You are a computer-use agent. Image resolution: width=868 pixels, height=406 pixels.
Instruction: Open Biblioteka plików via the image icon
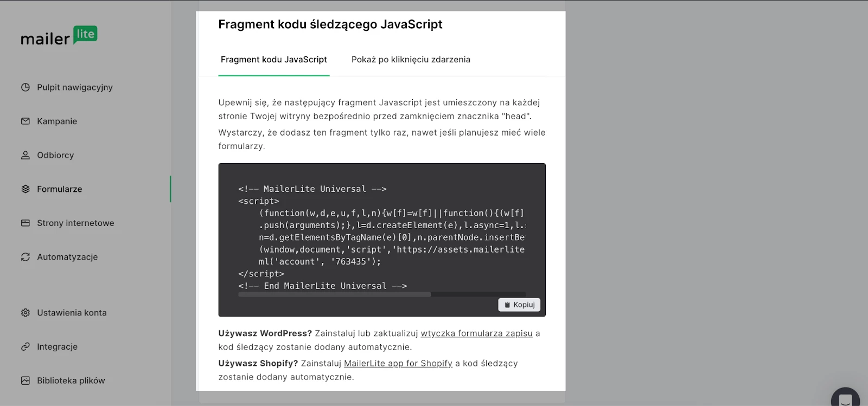coord(25,381)
